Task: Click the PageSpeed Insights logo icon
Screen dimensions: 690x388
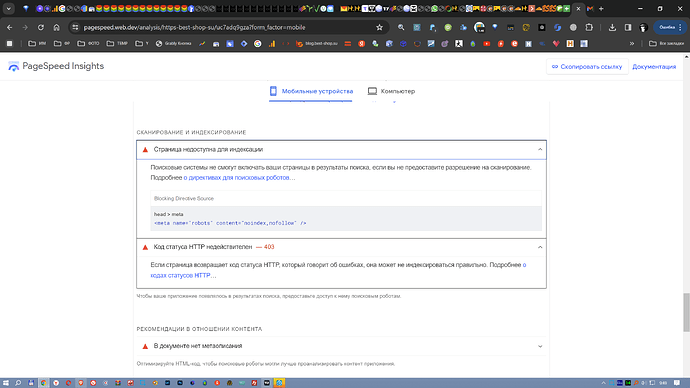Action: point(14,66)
